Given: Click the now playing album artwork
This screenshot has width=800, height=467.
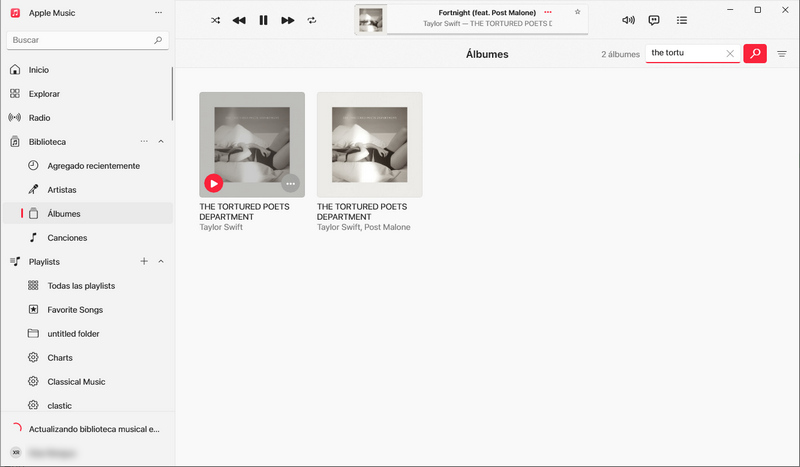Looking at the screenshot, I should click(370, 20).
